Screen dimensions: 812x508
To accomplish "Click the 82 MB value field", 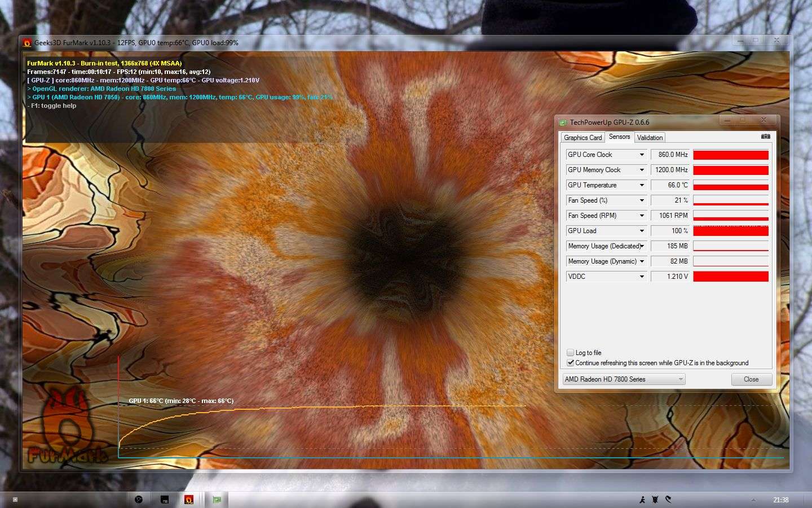I will (x=670, y=261).
